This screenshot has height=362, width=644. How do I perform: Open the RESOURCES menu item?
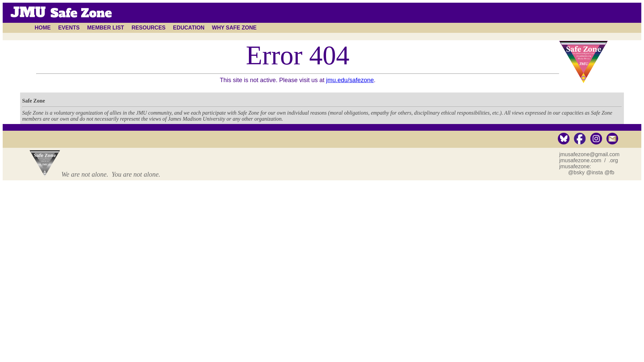point(148,28)
